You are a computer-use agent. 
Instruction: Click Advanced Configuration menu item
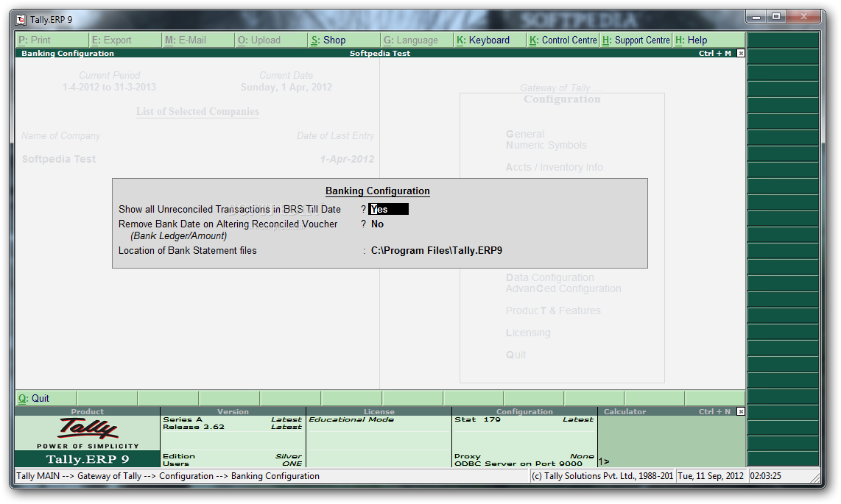563,288
